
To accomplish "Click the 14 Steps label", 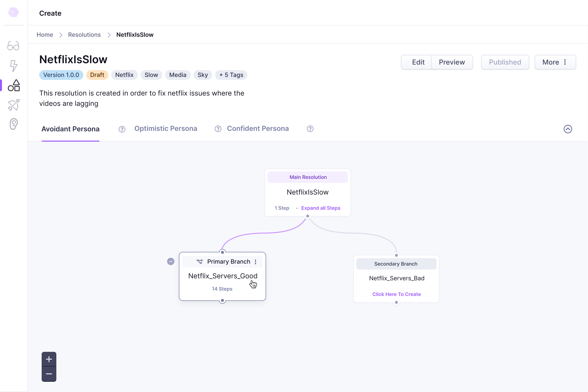I will [222, 289].
